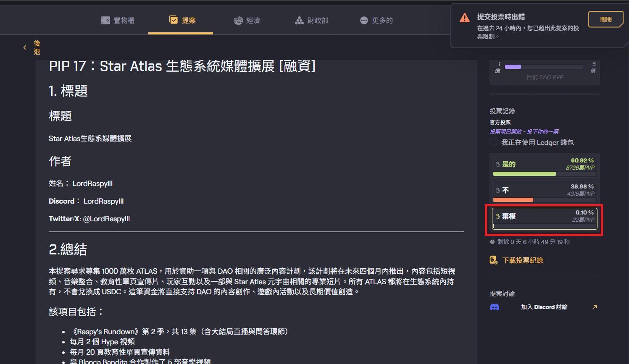Click the 經濟 economy icon
Viewport: 629px width, 364px height.
pyautogui.click(x=238, y=20)
